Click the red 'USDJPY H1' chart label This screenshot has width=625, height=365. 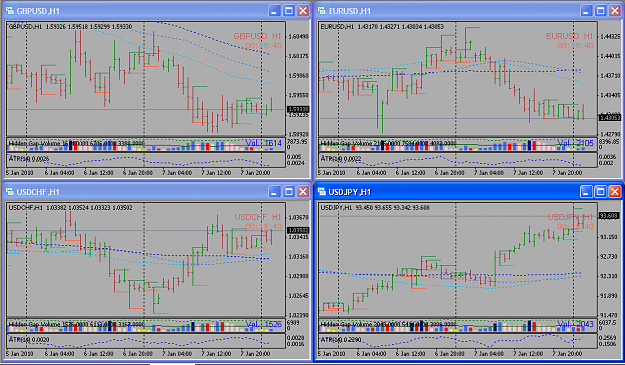[x=570, y=217]
